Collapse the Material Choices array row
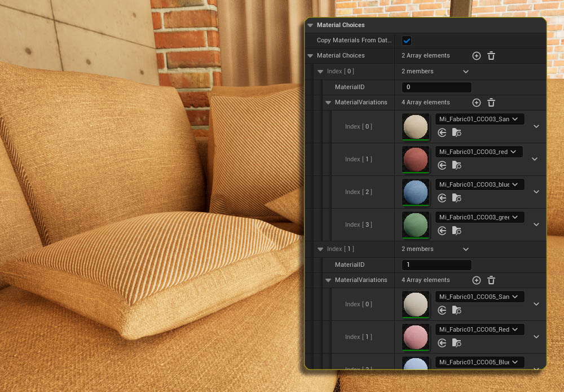Viewport: 564px width, 392px height. click(310, 56)
